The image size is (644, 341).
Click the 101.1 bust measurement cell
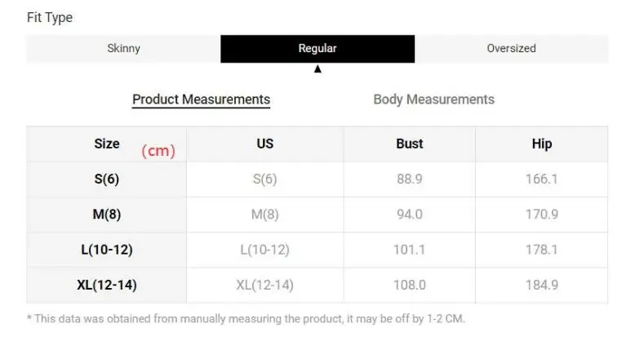click(x=409, y=250)
